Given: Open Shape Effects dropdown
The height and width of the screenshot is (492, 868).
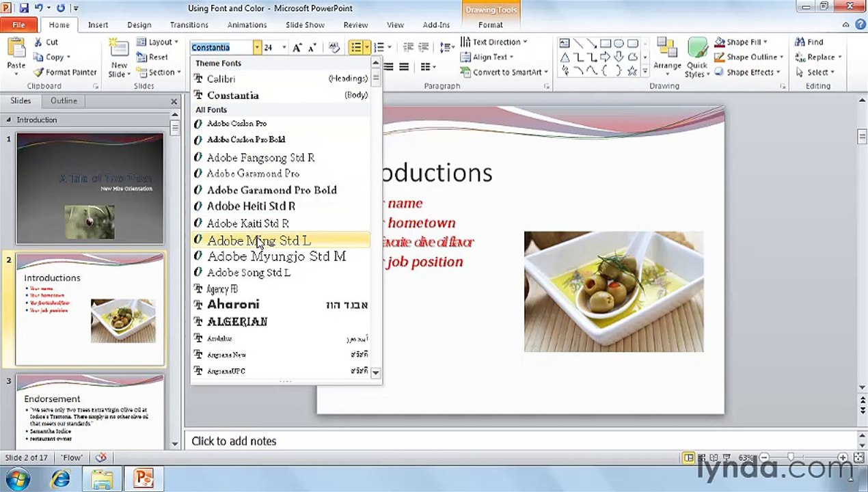Looking at the screenshot, I should 746,72.
